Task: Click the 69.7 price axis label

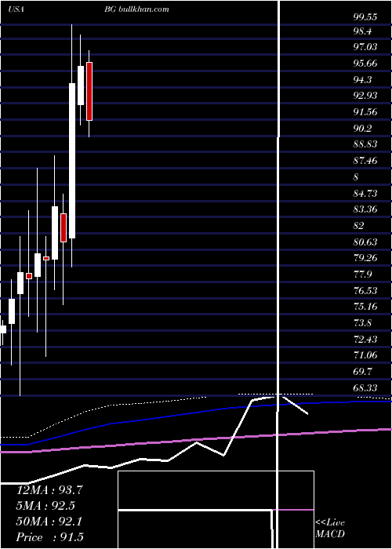Action: (x=362, y=372)
